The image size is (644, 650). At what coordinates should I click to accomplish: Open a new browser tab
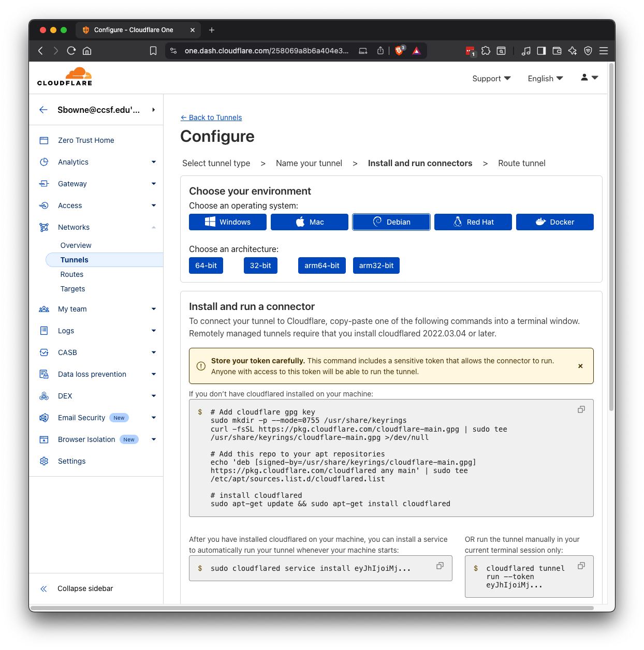[212, 30]
